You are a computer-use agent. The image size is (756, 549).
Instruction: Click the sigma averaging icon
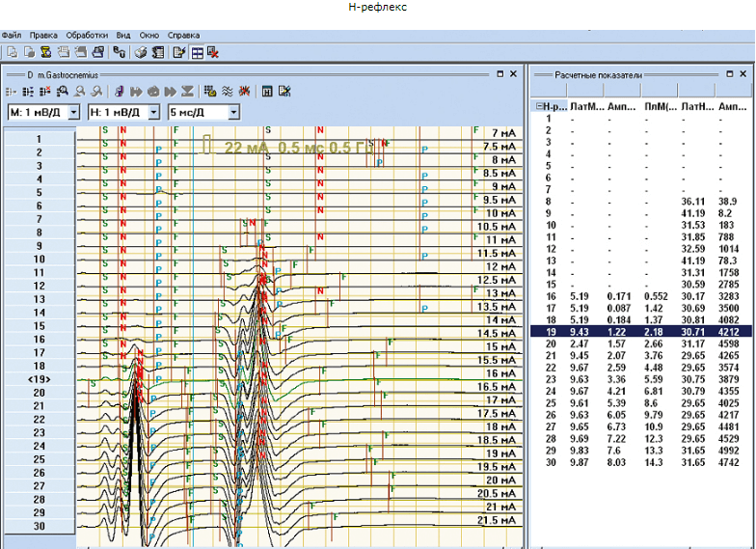[x=187, y=91]
